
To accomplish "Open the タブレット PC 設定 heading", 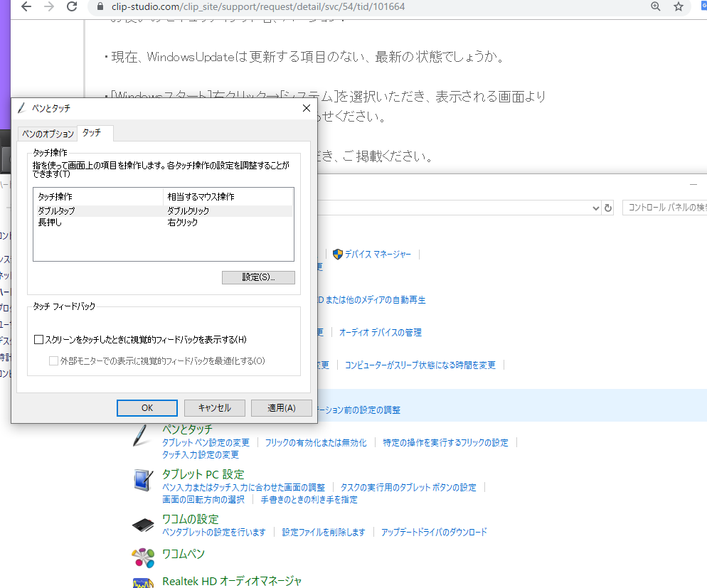I will pyautogui.click(x=203, y=474).
